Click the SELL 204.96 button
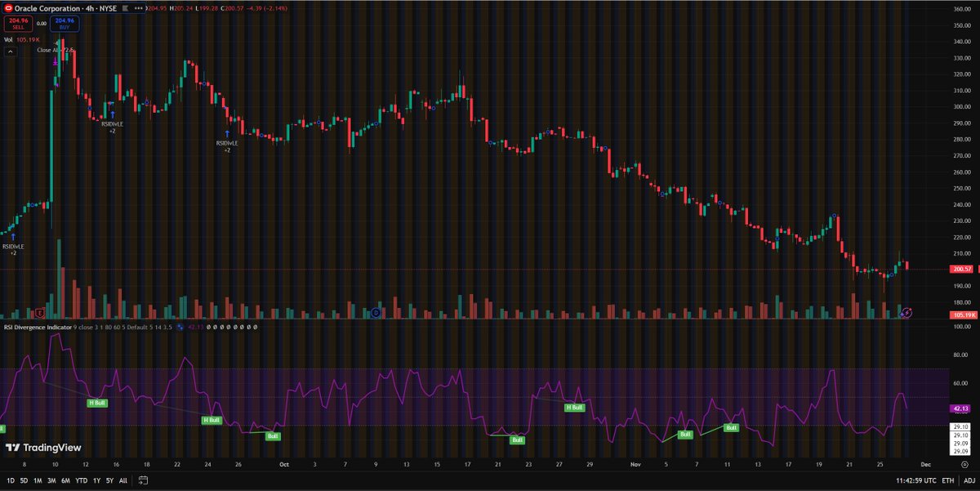 coord(16,24)
